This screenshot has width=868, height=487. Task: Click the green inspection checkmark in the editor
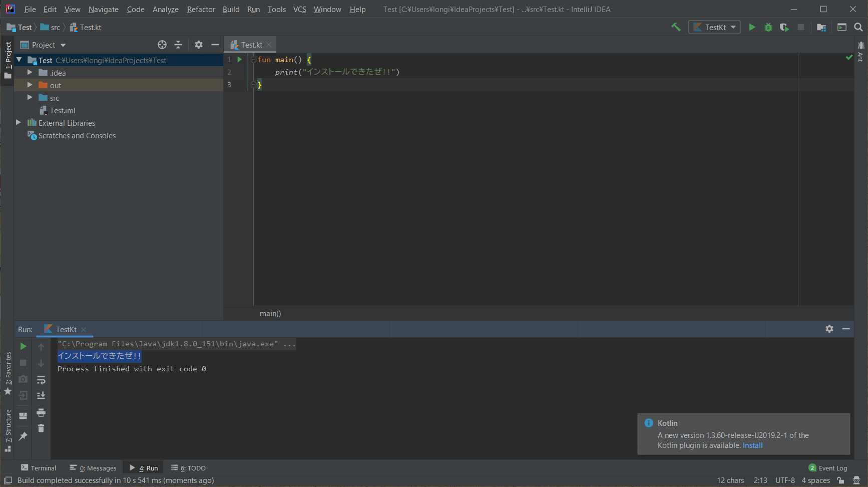click(x=849, y=58)
